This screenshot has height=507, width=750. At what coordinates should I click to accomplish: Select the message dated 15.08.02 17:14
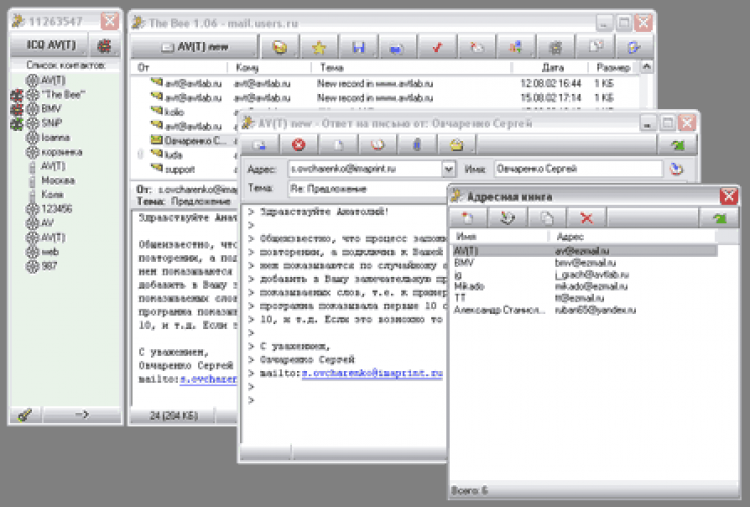387,98
